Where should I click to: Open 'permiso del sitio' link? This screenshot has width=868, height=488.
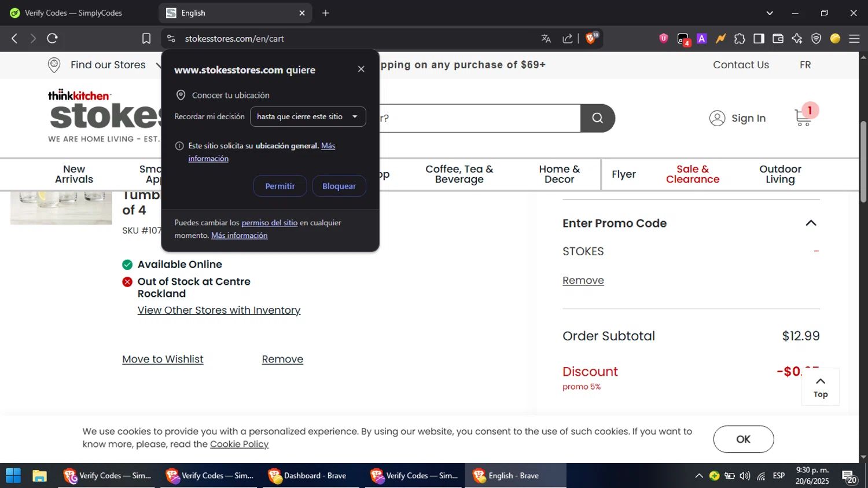[270, 222]
